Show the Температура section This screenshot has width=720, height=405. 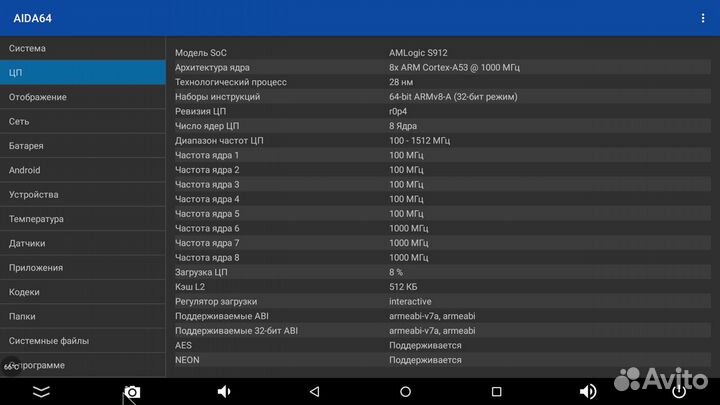click(x=83, y=219)
